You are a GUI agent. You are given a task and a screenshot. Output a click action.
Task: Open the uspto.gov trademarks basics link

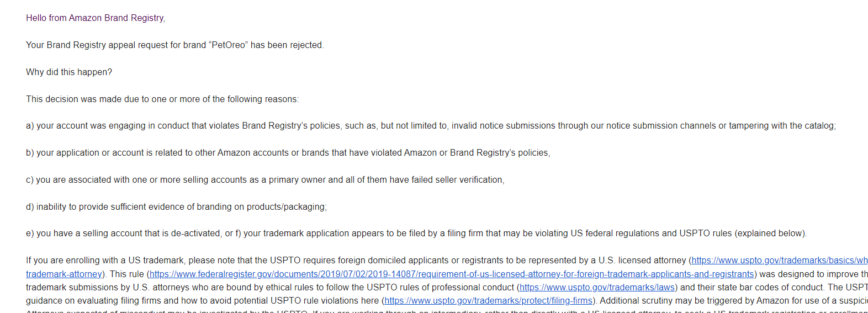pyautogui.click(x=780, y=261)
